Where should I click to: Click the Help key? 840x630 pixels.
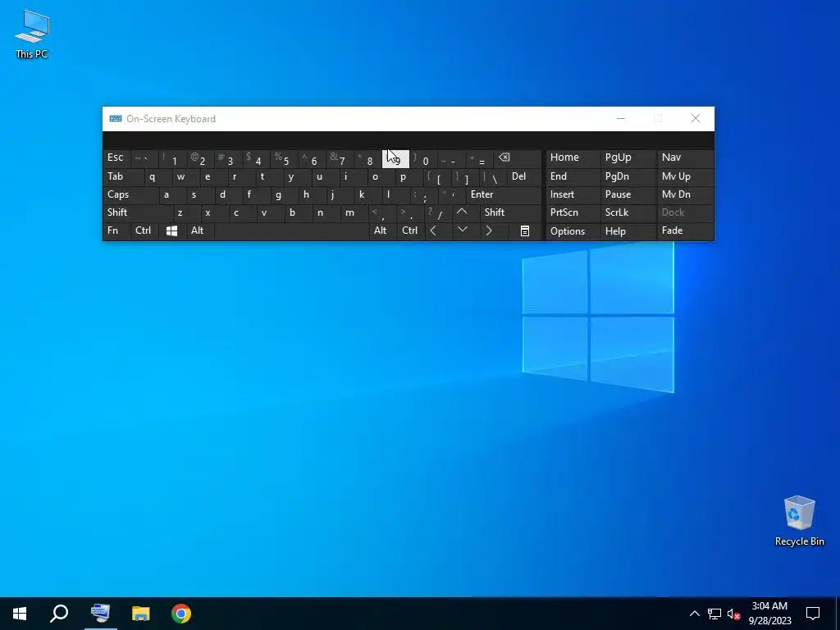click(628, 231)
